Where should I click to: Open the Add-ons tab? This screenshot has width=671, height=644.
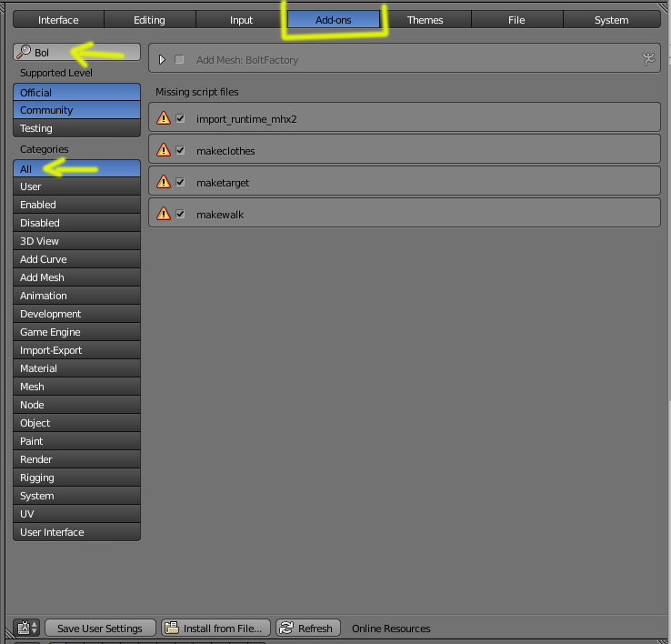coord(334,20)
